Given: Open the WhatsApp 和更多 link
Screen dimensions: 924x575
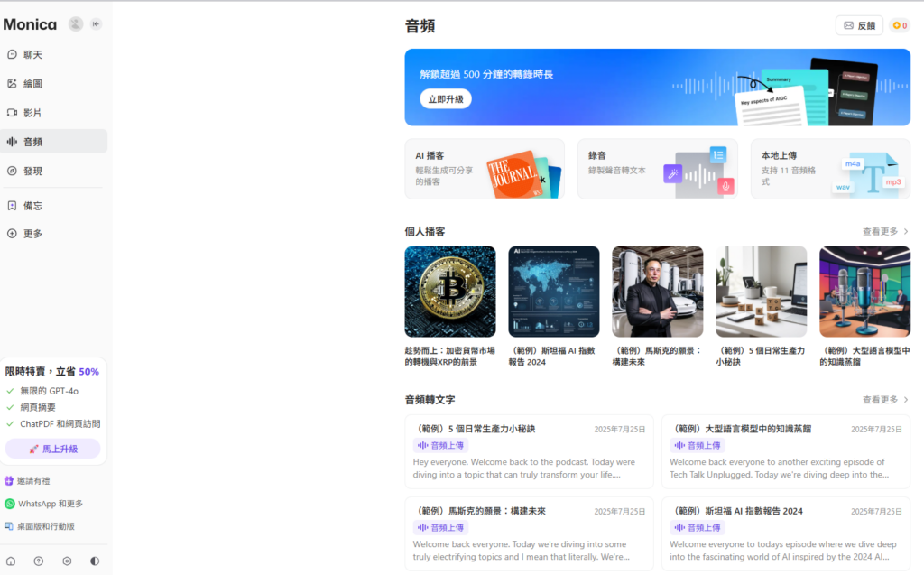Looking at the screenshot, I should (43, 504).
